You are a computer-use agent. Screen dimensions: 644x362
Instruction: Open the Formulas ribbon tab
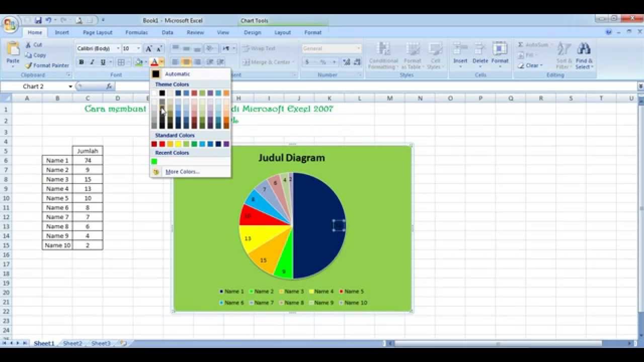click(136, 32)
